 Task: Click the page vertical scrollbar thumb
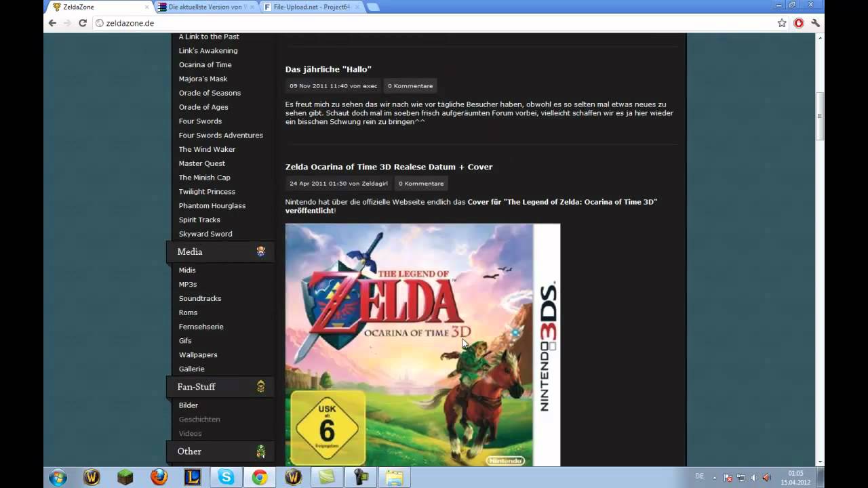[819, 115]
